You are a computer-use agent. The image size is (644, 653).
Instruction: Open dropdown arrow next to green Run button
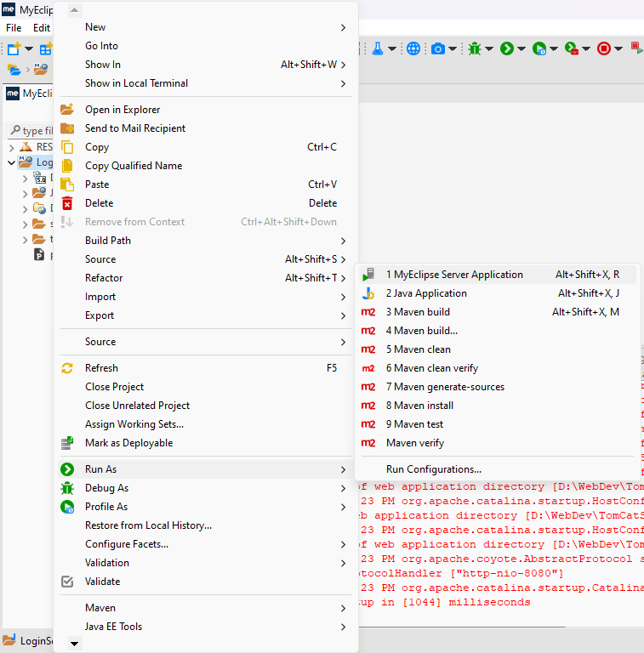tap(521, 48)
